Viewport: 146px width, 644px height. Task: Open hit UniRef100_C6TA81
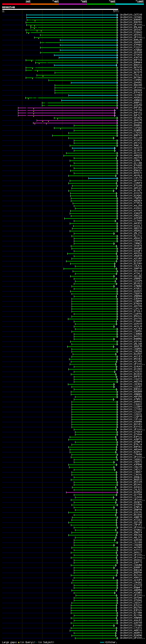[131, 17]
